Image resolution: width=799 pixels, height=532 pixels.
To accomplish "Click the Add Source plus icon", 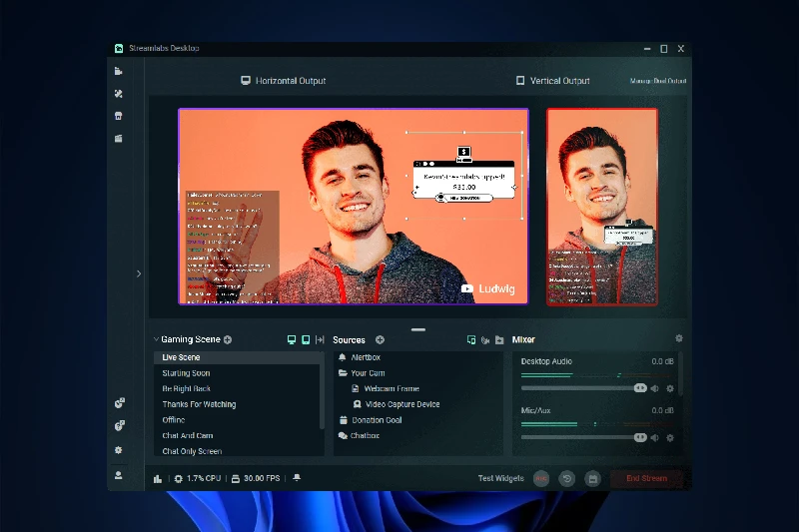I will (x=380, y=340).
